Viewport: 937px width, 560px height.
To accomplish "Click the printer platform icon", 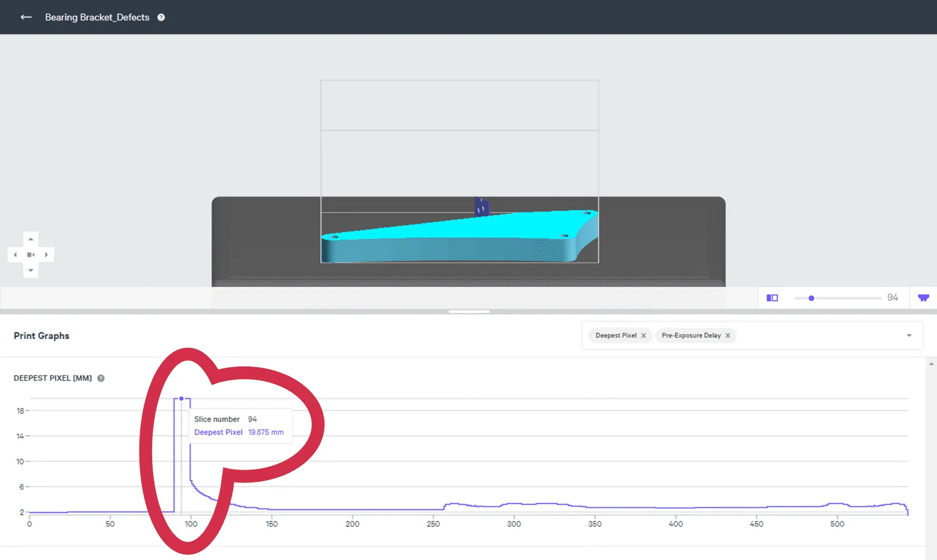I will coord(923,298).
